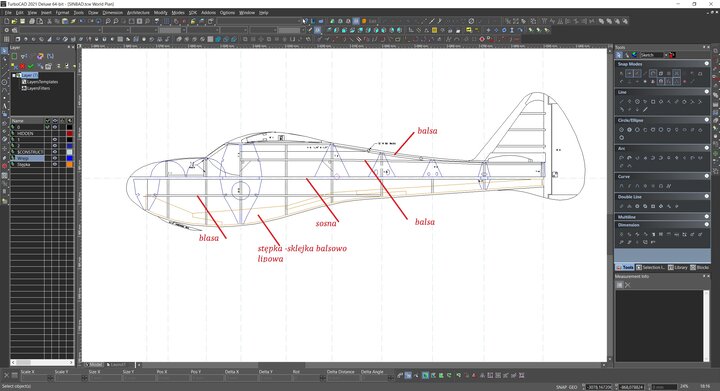The height and width of the screenshot is (391, 720).
Task: Click the red X delete layer icon
Action: (22, 67)
